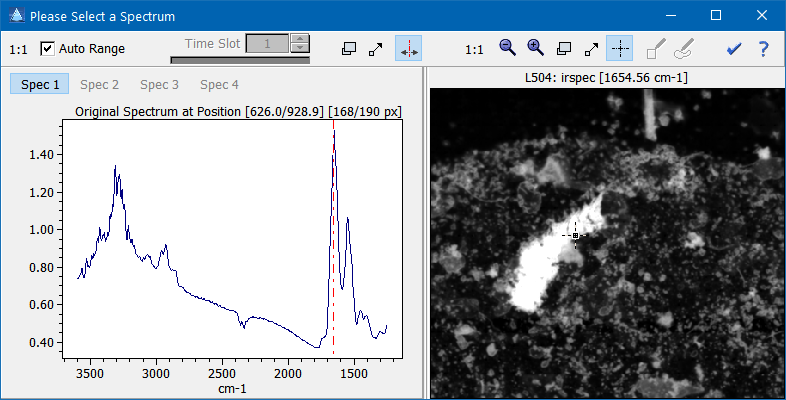Click the crosshair marker on the IR image
This screenshot has height=400, width=786.
[x=575, y=235]
